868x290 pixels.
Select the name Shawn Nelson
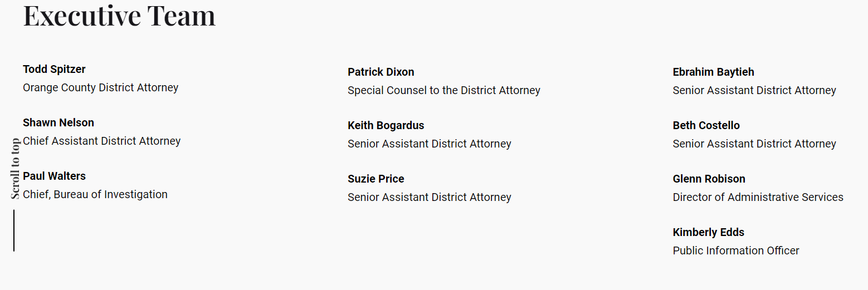tap(58, 122)
